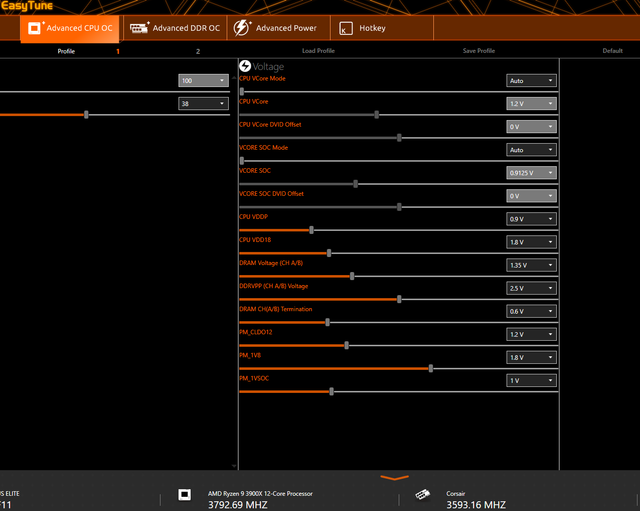Click the memory module icon on Advanced DDR OC
This screenshot has height=511, width=640.
139,28
